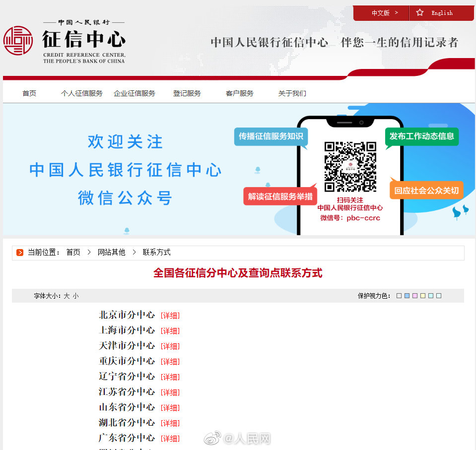This screenshot has height=450, width=476.
Task: Select the pink eye-protection color swatch
Action: tap(415, 296)
